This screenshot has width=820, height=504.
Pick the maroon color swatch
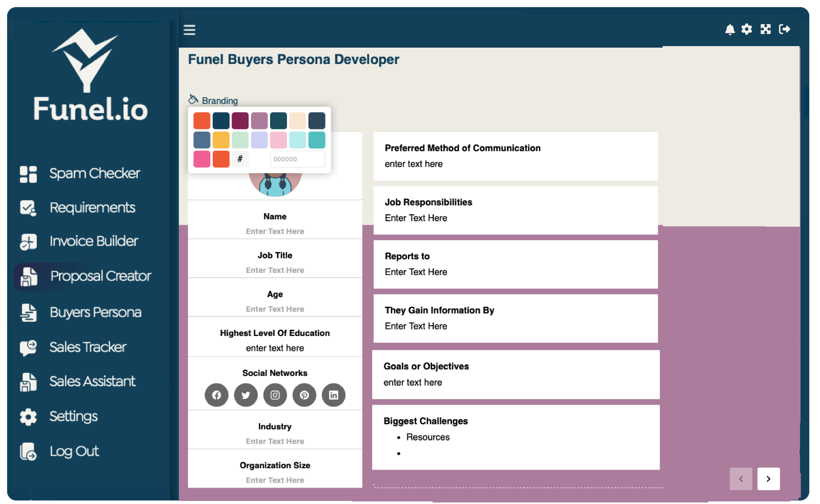(x=240, y=121)
